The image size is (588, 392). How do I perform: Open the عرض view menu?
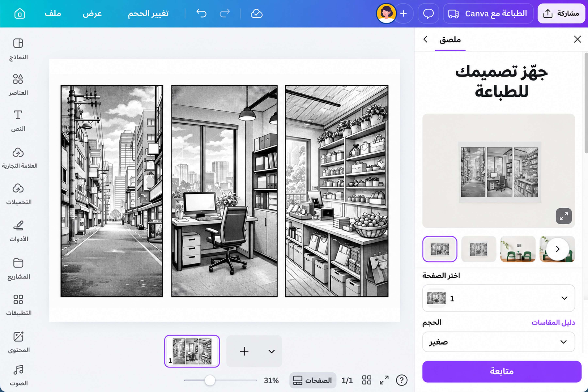(92, 14)
